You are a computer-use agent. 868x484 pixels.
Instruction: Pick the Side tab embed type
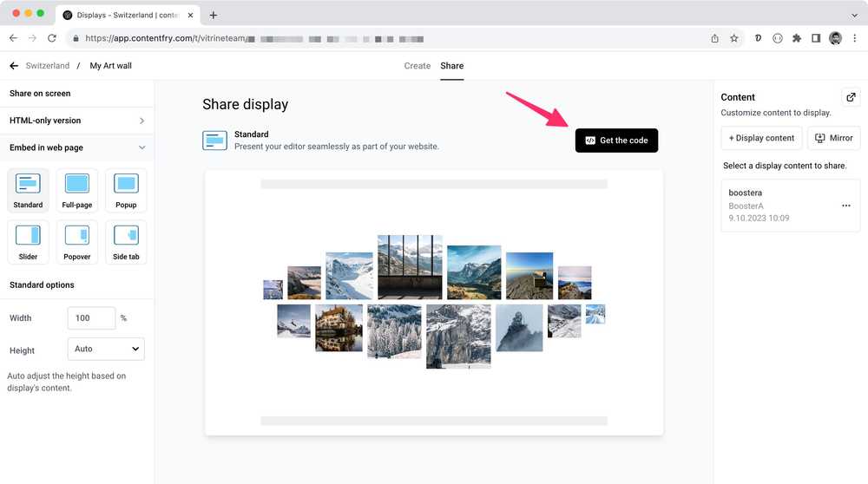click(x=126, y=242)
